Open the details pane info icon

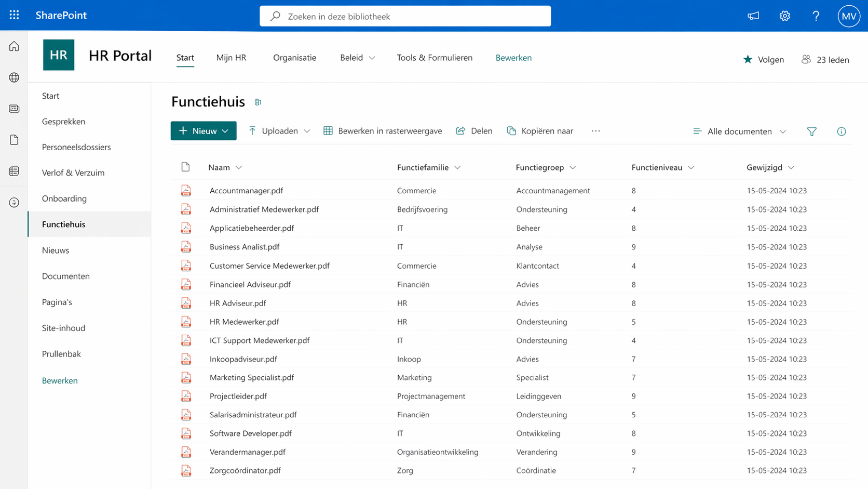pos(842,131)
